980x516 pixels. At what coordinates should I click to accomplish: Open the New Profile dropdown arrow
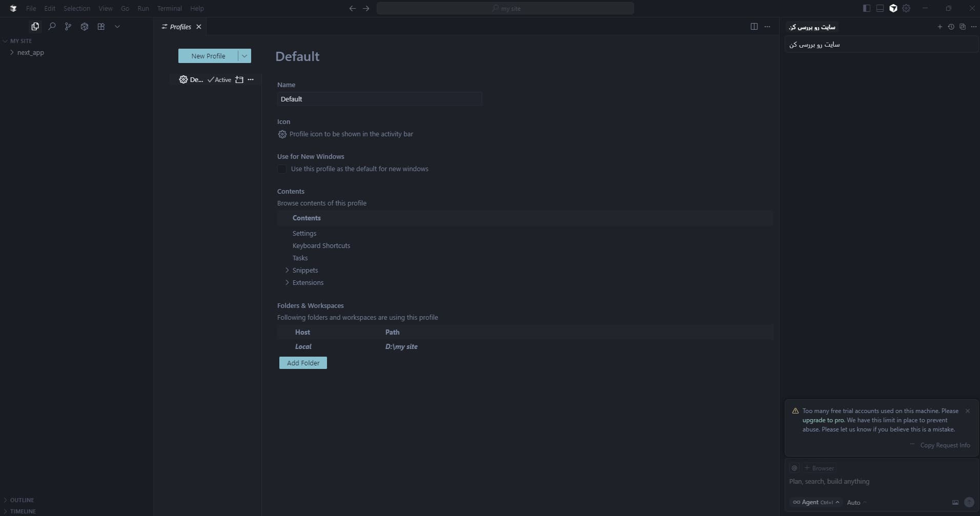(x=244, y=56)
